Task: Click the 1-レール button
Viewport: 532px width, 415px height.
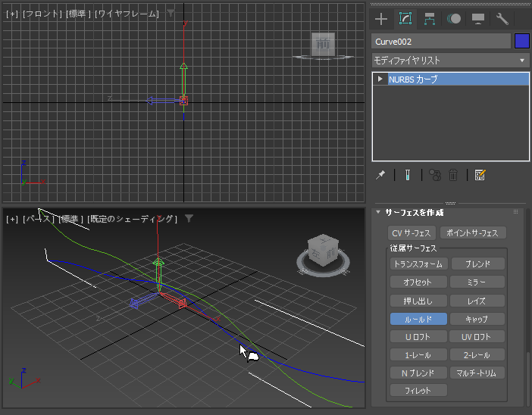Action: tap(418, 355)
